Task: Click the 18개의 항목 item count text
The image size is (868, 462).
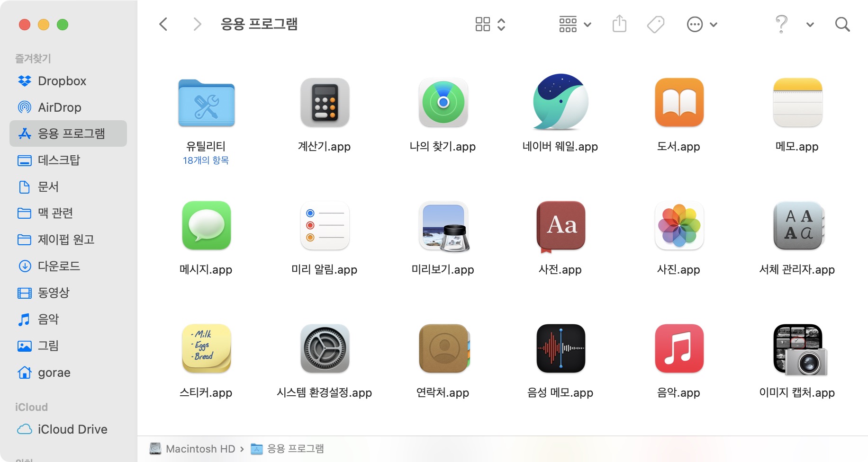Action: pyautogui.click(x=206, y=160)
